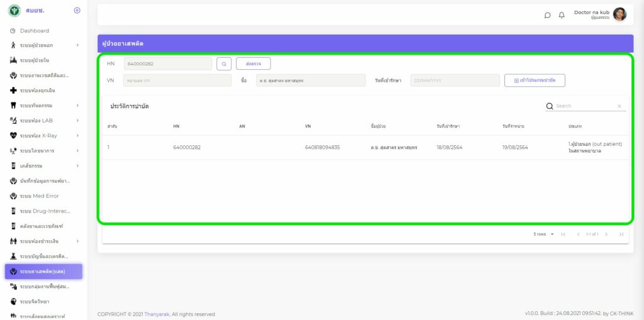The width and height of the screenshot is (644, 320).
Task: Select ระบบ Med Error in sidebar
Action: (x=39, y=196)
